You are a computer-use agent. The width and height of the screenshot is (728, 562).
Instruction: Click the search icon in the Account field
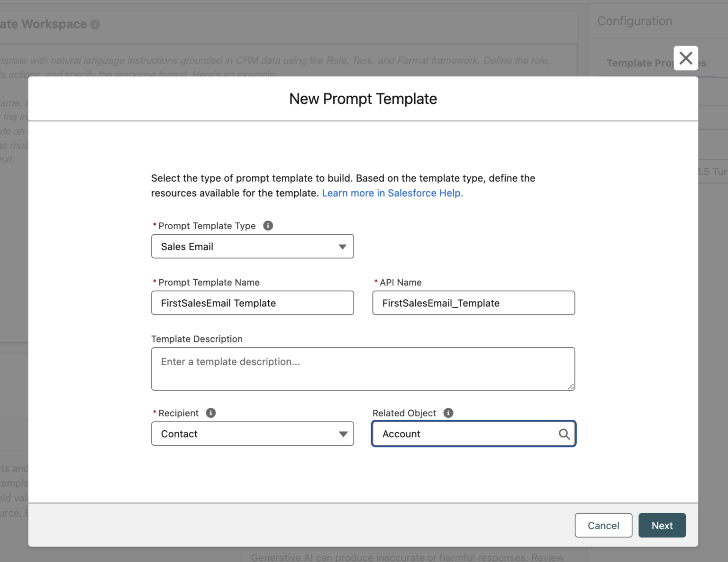tap(564, 434)
